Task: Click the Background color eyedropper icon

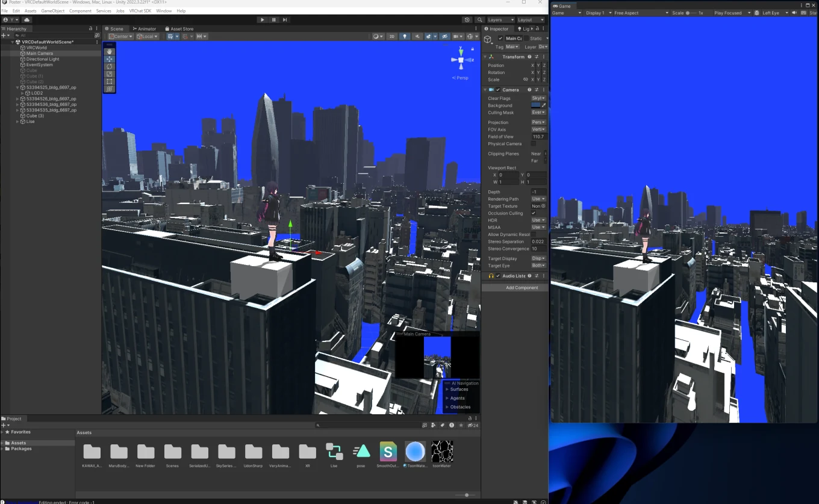Action: point(544,105)
